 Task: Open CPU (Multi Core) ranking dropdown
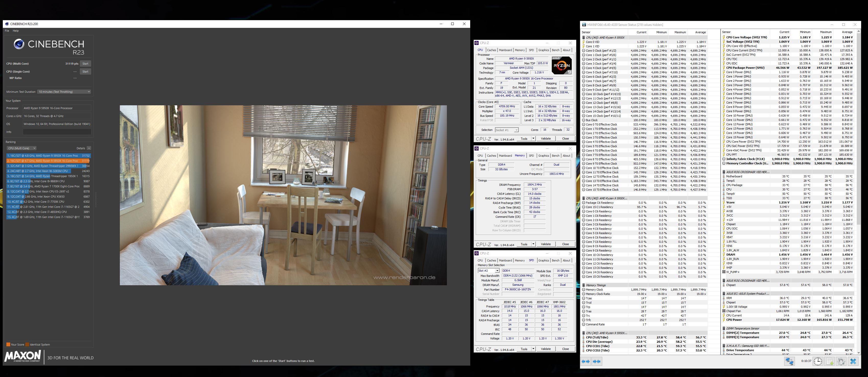tap(21, 148)
